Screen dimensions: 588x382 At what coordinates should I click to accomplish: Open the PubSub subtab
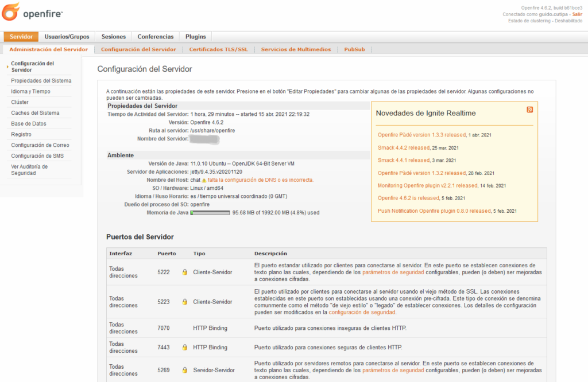click(x=354, y=49)
